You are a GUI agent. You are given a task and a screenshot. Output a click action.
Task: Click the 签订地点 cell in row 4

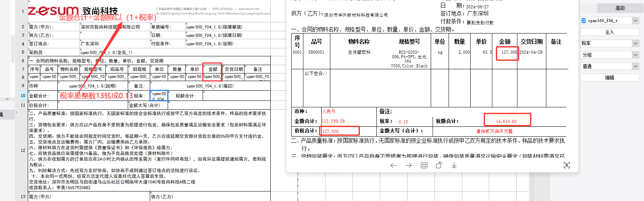[54, 44]
